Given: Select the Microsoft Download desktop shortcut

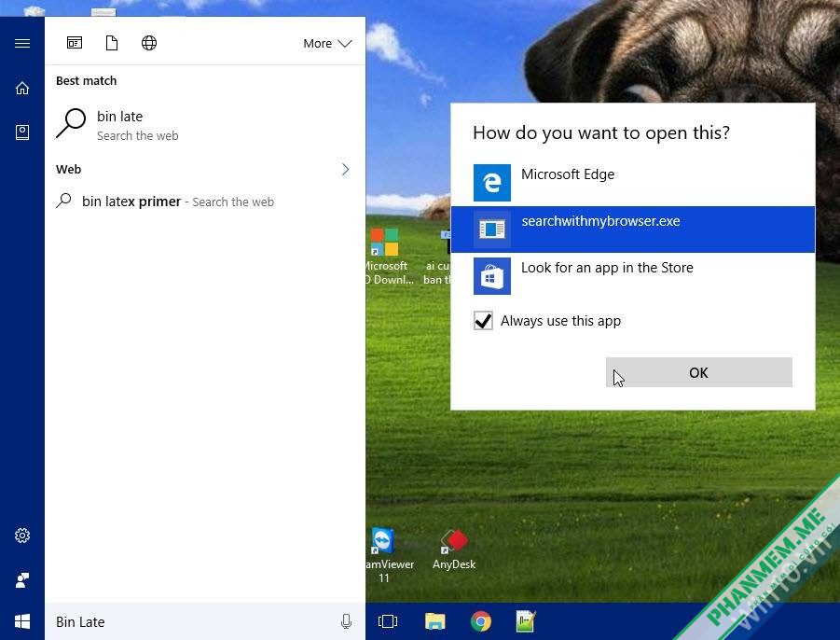Looking at the screenshot, I should point(389,257).
